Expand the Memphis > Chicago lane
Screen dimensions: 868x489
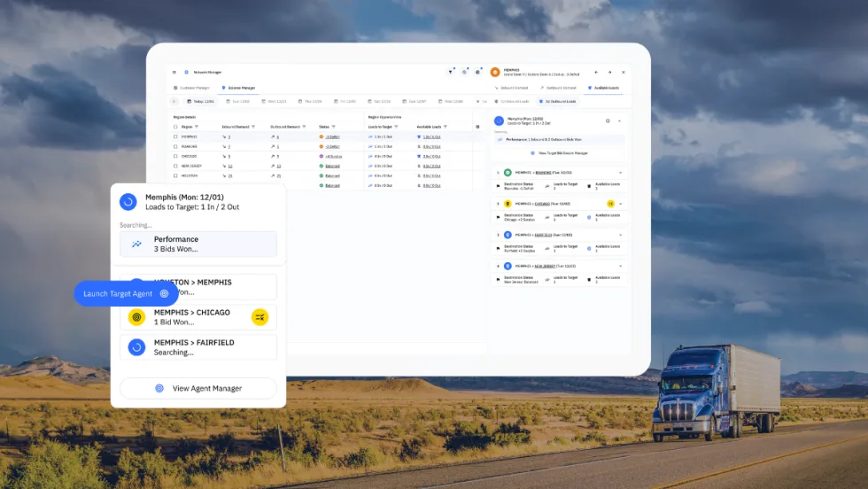pos(620,204)
